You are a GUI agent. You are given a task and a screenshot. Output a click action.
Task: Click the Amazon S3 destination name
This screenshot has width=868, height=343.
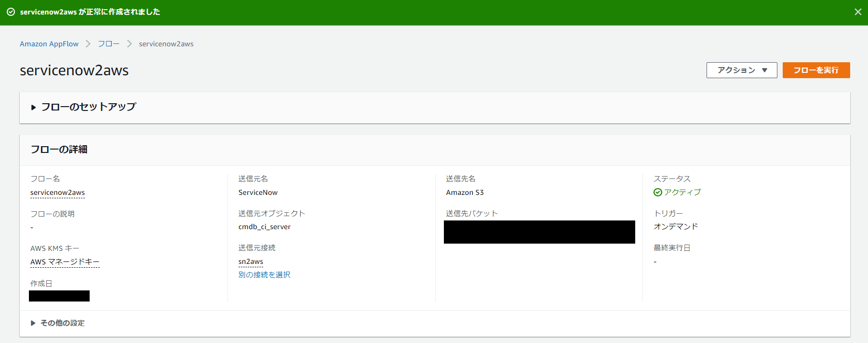465,192
